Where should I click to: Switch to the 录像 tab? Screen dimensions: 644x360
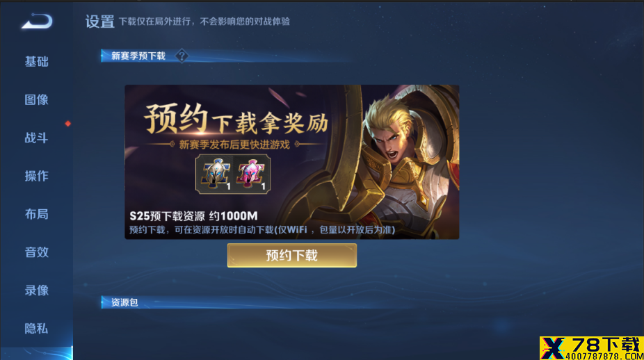point(37,291)
